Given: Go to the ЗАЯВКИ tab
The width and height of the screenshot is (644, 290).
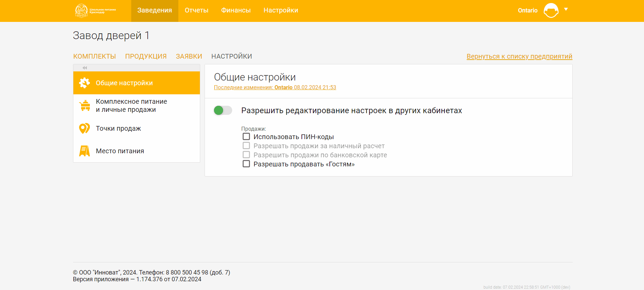Looking at the screenshot, I should (189, 56).
